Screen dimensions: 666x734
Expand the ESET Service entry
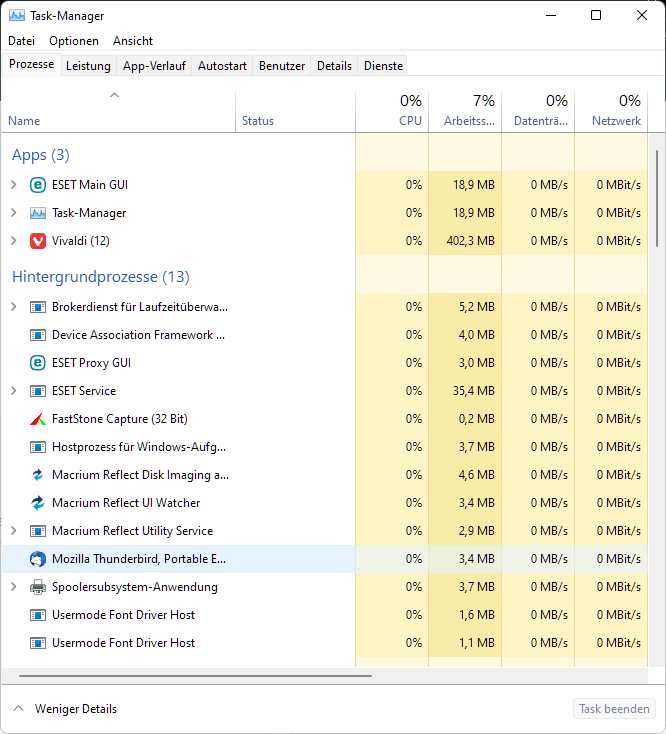click(x=14, y=390)
